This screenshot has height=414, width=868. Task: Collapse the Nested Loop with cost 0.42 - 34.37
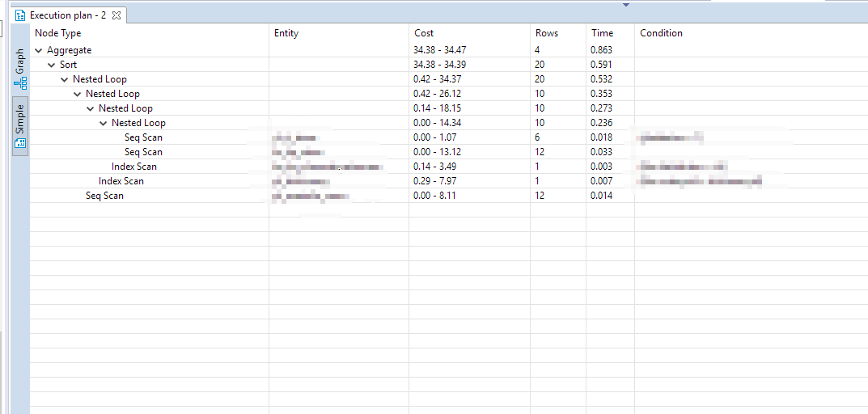pos(64,79)
